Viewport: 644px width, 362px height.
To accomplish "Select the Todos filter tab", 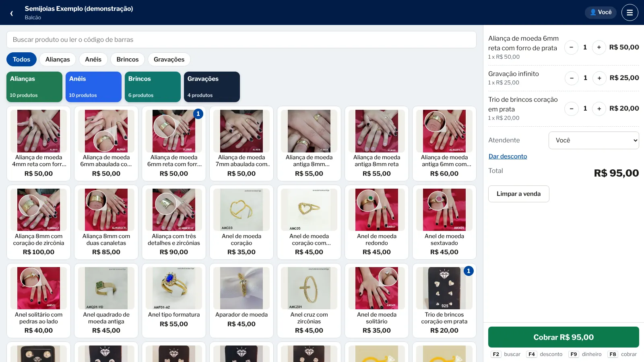I will [21, 60].
